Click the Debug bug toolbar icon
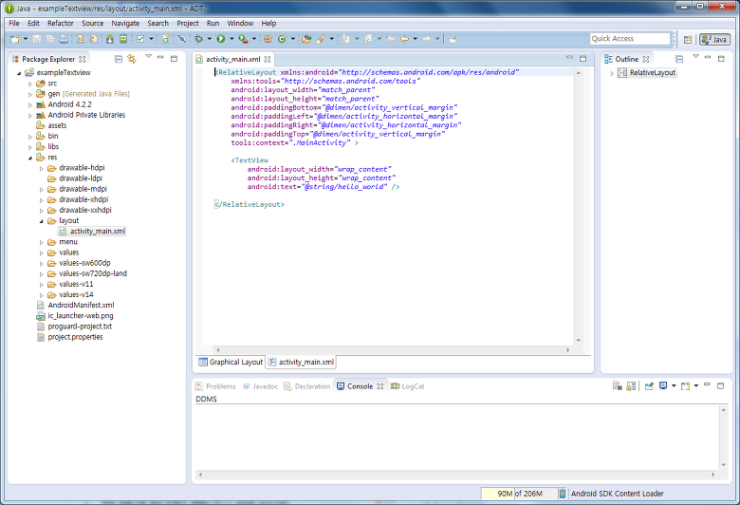Image resolution: width=740 pixels, height=505 pixels. point(199,39)
